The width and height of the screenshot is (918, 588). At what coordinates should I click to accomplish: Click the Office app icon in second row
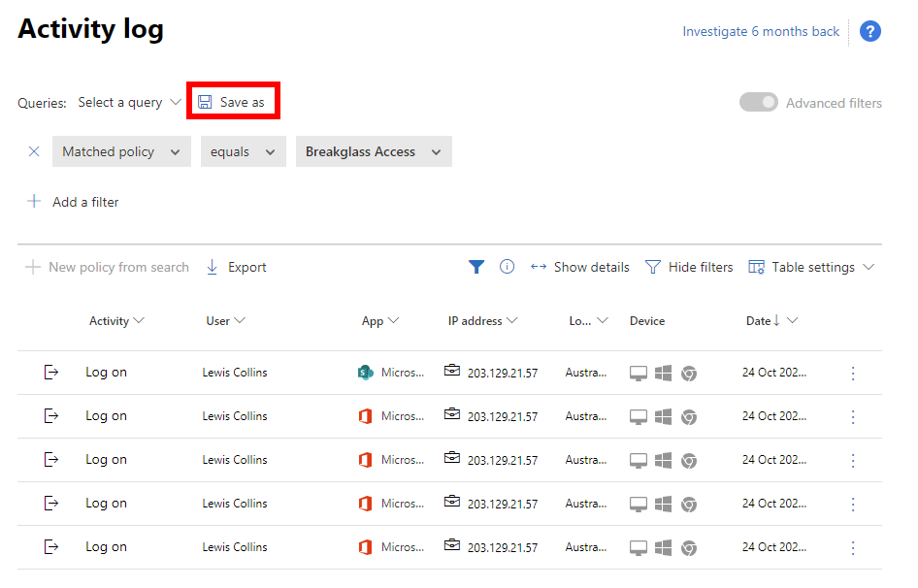[366, 416]
